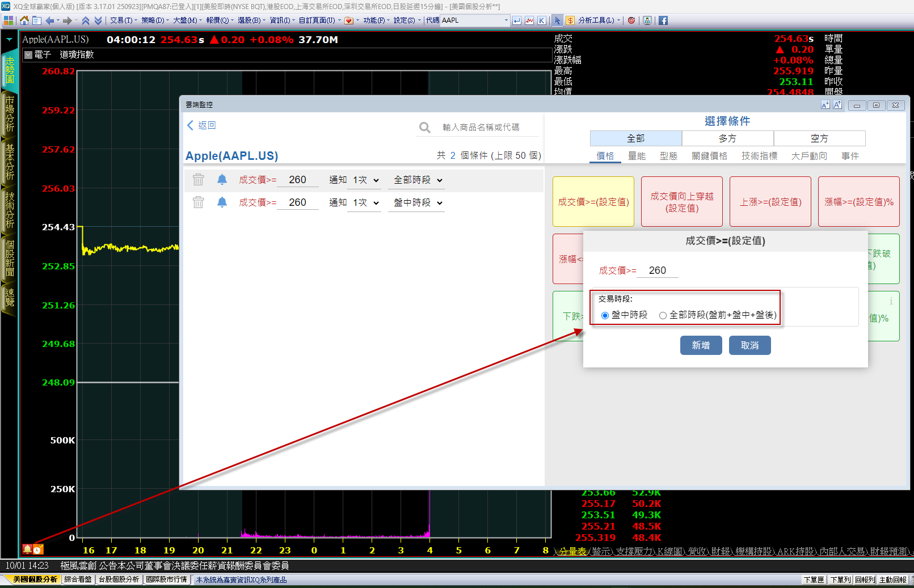Open the K-line chart tool via the K icon
914x588 pixels.
point(542,20)
